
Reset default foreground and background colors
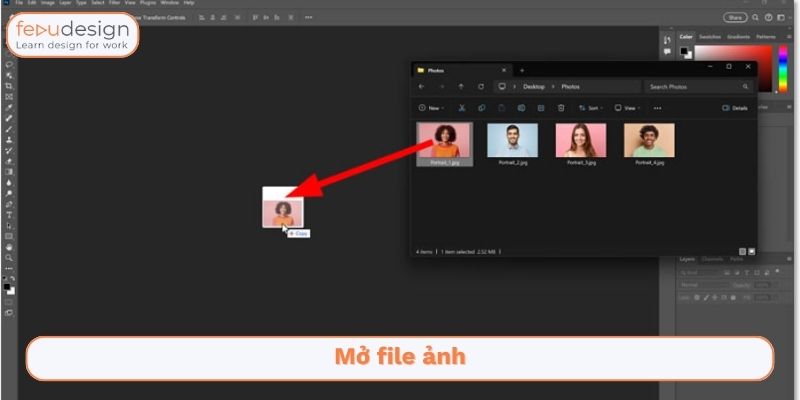click(x=5, y=279)
